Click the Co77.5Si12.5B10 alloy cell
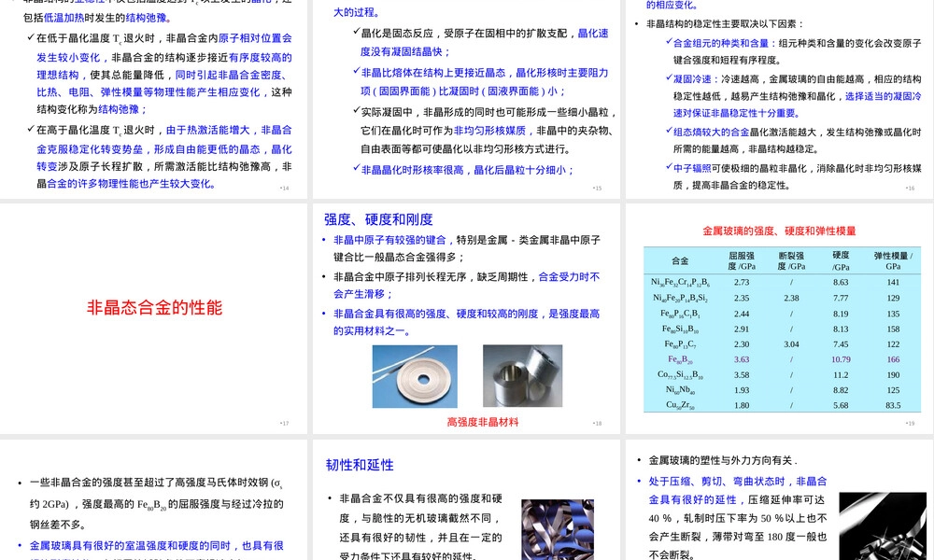Image resolution: width=934 pixels, height=560 pixels. pyautogui.click(x=680, y=375)
